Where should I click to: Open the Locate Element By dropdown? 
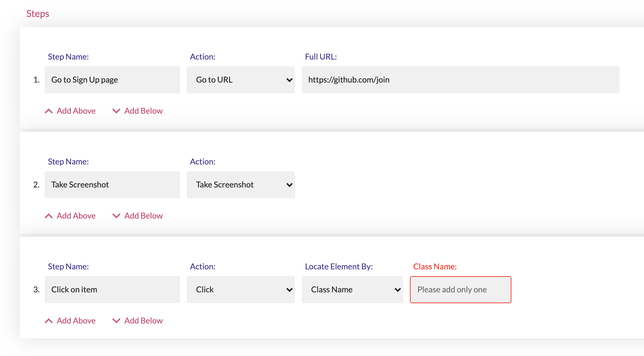[x=352, y=290]
